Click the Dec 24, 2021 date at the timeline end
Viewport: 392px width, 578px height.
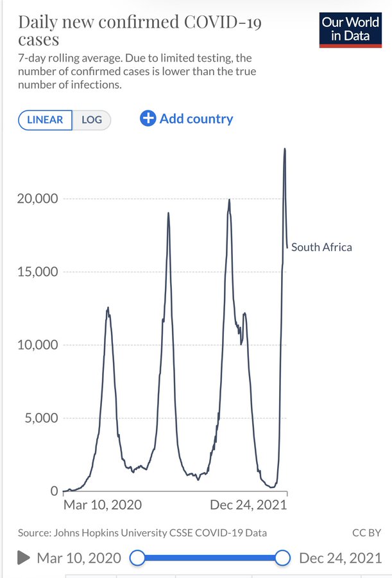[x=340, y=558]
